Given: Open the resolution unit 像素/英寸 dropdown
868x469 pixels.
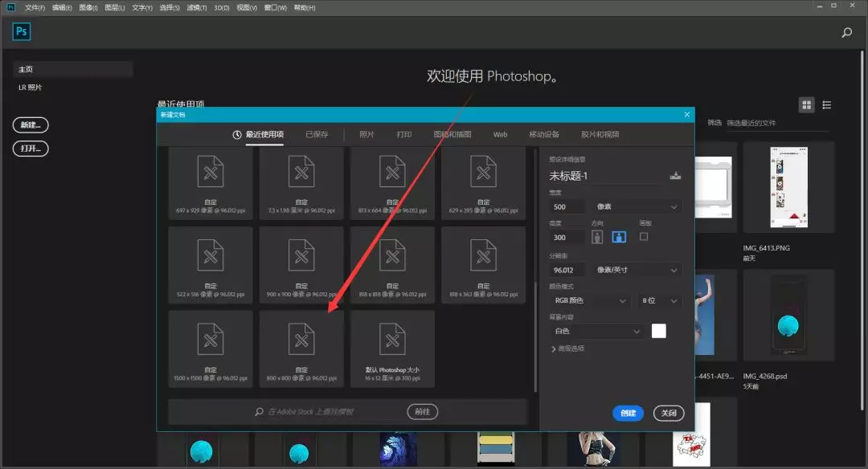Looking at the screenshot, I should 637,270.
